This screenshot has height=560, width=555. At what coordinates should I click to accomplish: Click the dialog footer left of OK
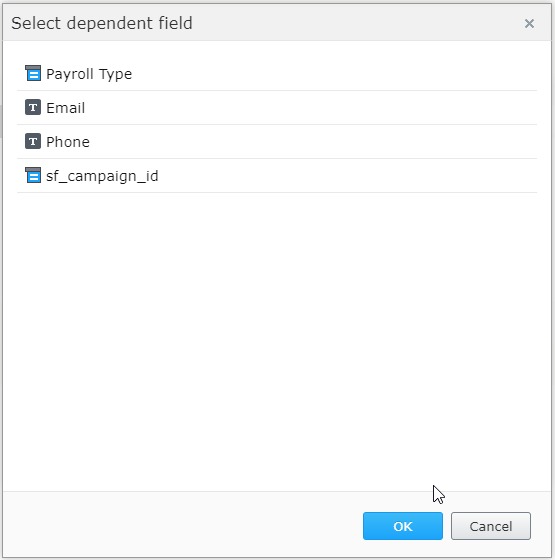tap(182, 525)
